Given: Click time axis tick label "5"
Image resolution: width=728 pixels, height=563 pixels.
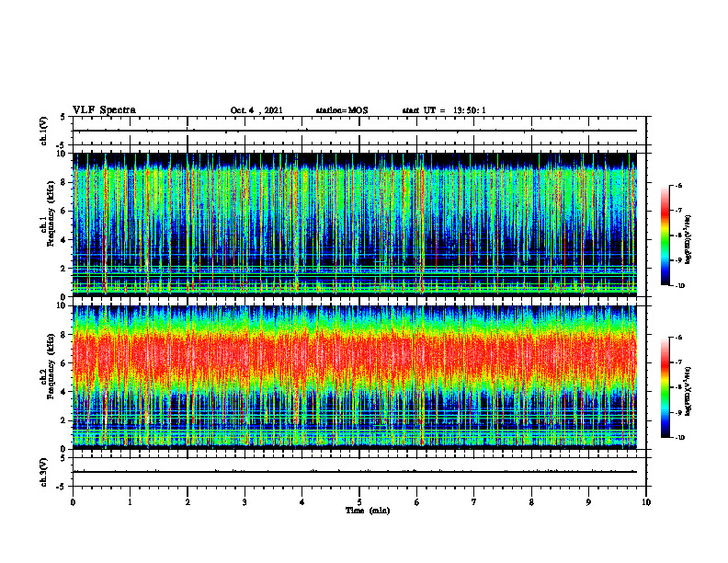Looking at the screenshot, I should 359,502.
